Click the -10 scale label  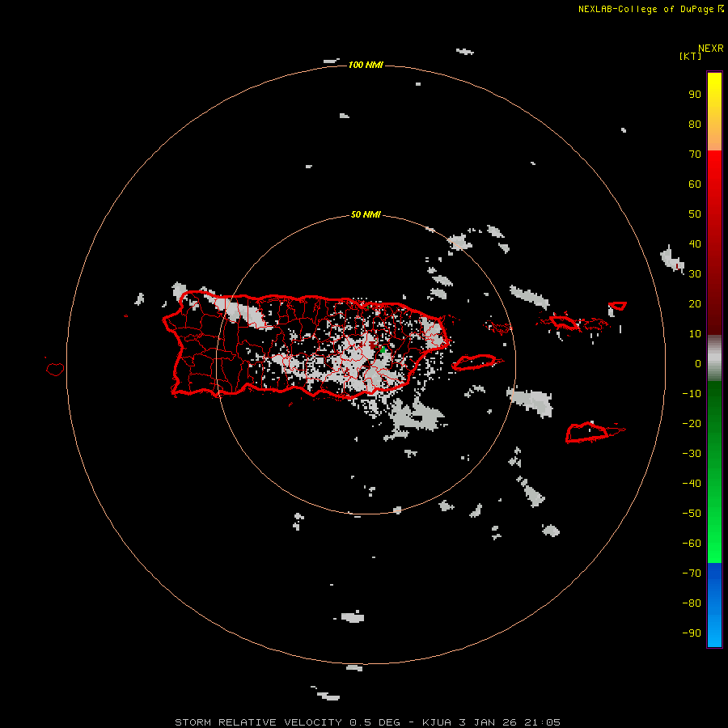click(692, 394)
